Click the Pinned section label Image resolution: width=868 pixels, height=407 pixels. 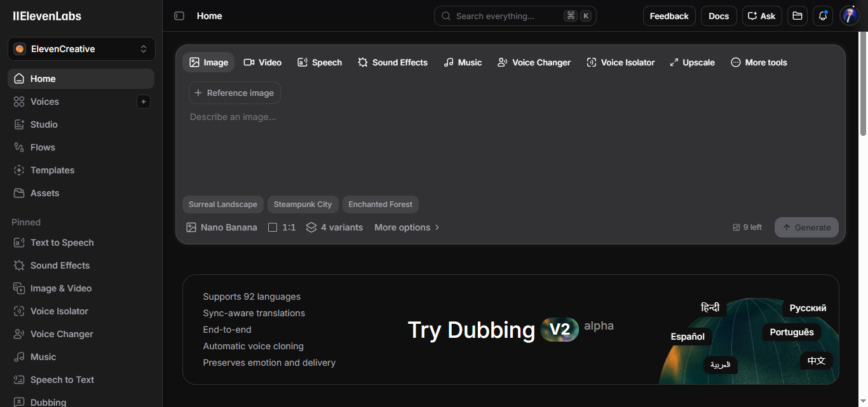click(26, 222)
